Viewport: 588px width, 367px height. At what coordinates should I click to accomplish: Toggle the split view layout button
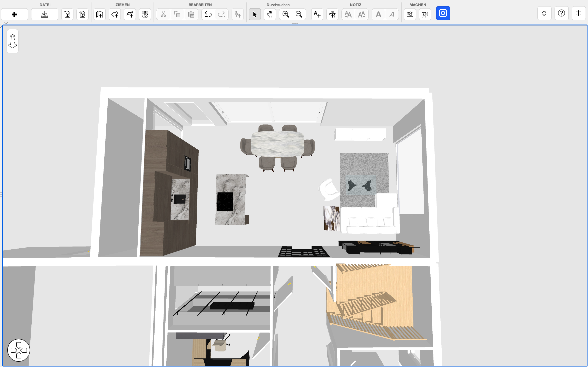coord(578,13)
